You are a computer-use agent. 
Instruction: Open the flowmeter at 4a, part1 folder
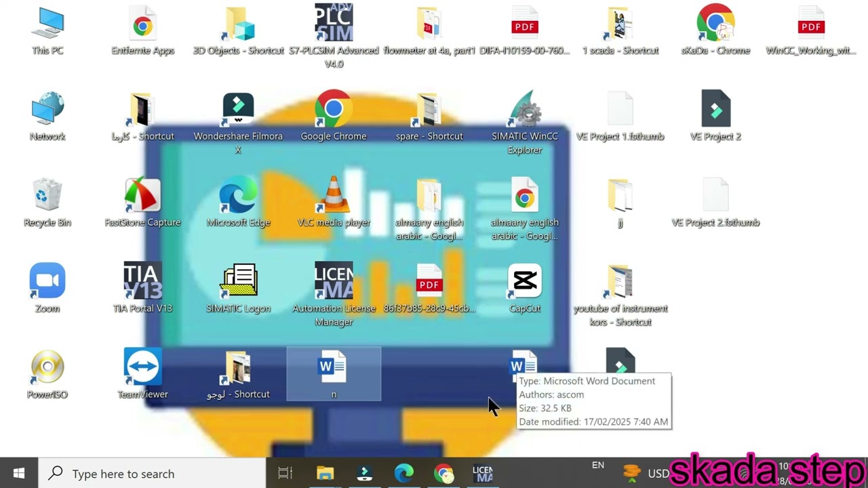(429, 30)
